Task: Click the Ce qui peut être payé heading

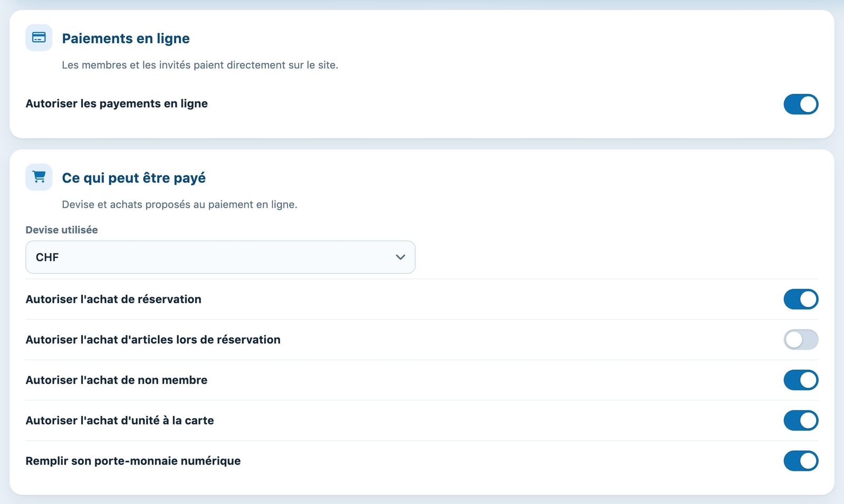Action: click(133, 178)
